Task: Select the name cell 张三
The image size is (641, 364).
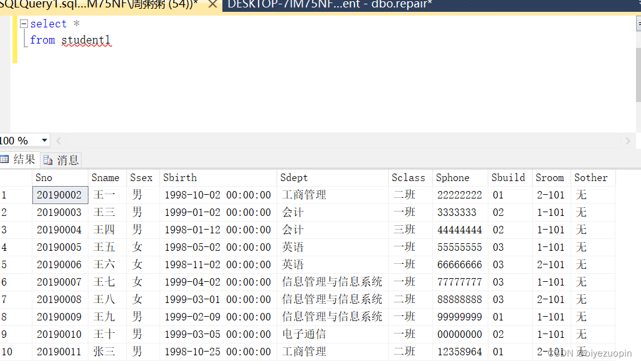Action: (x=108, y=352)
